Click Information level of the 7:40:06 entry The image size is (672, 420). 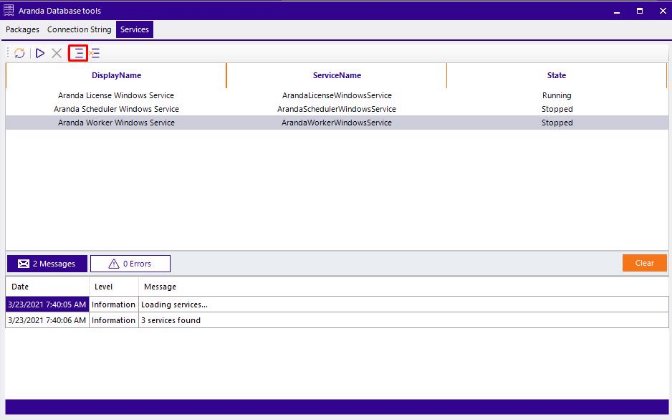point(114,320)
